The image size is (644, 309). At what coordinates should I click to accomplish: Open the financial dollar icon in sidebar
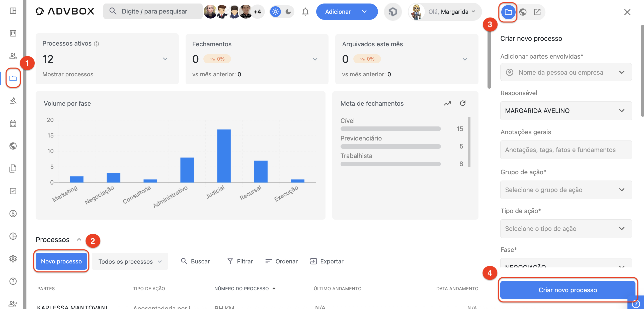[x=13, y=214]
